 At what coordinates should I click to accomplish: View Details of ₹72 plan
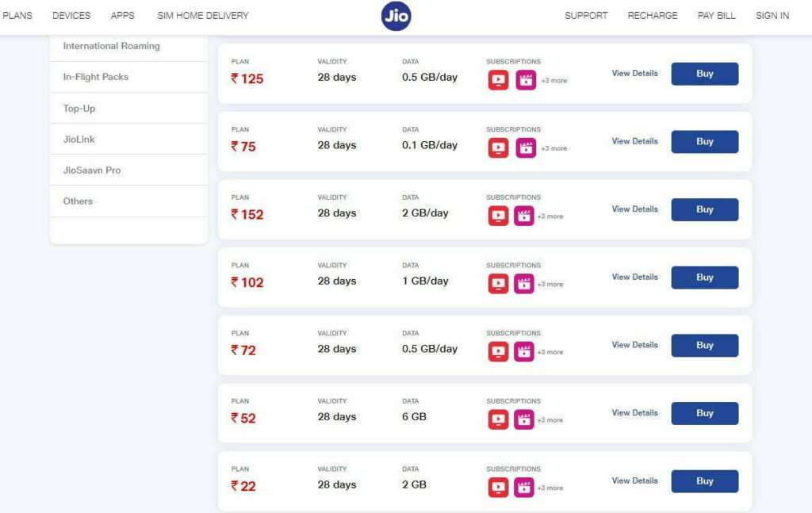[x=635, y=345]
